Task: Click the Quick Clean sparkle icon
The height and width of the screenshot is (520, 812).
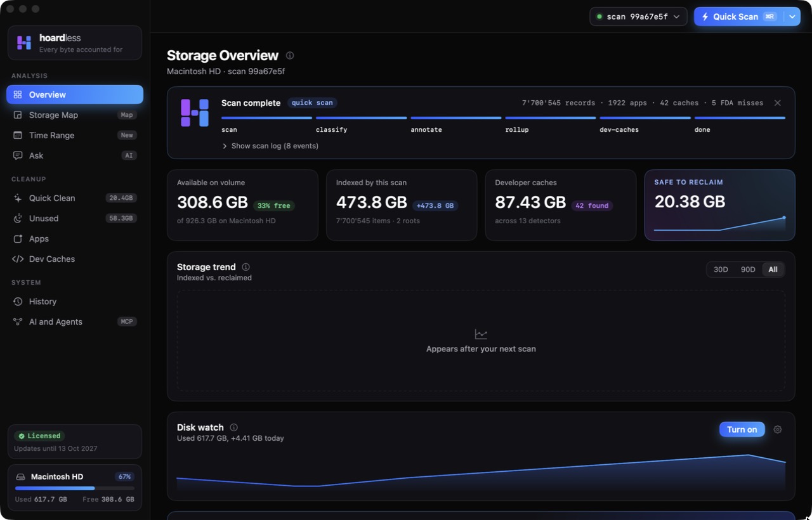Action: pyautogui.click(x=18, y=198)
